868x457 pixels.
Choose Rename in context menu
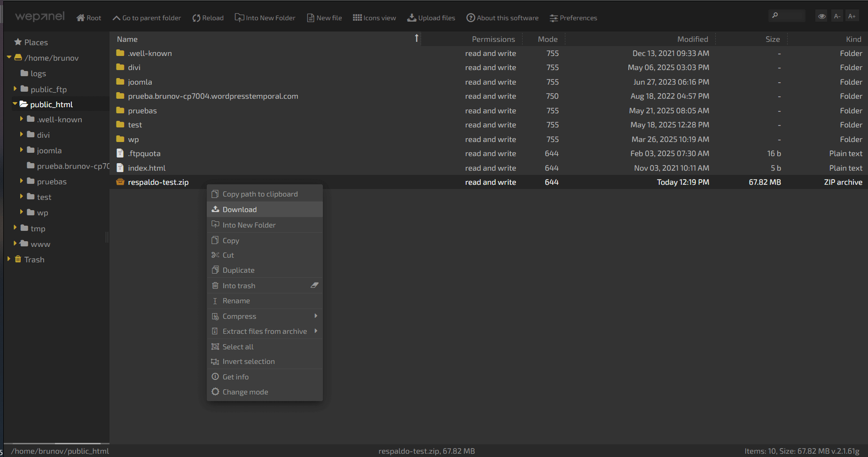click(x=265, y=300)
